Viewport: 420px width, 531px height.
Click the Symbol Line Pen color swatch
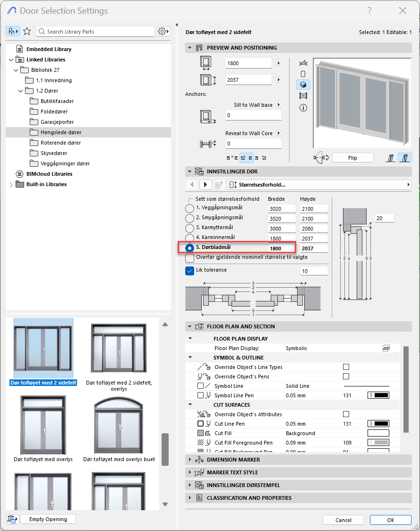[378, 395]
